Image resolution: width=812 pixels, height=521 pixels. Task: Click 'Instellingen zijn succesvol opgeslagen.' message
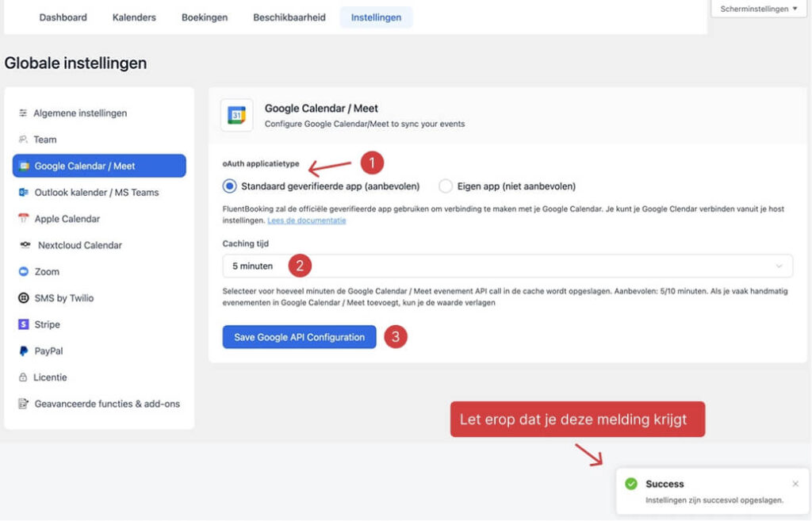pos(714,500)
